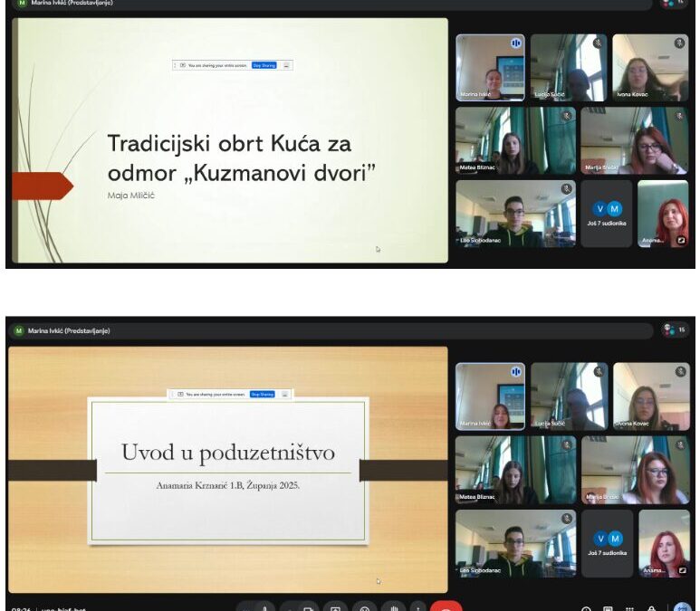Turn off the camera in the bottom bar
The image size is (700, 611).
click(x=308, y=608)
